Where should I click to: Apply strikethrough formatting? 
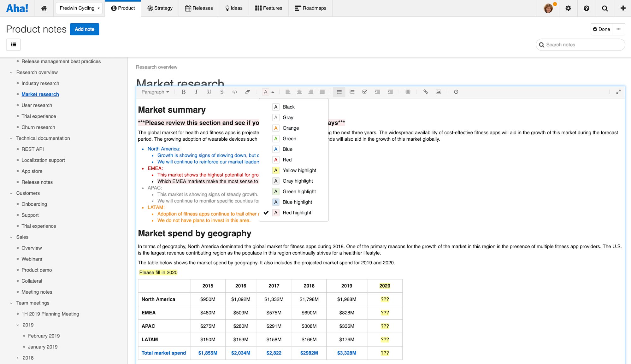point(222,92)
